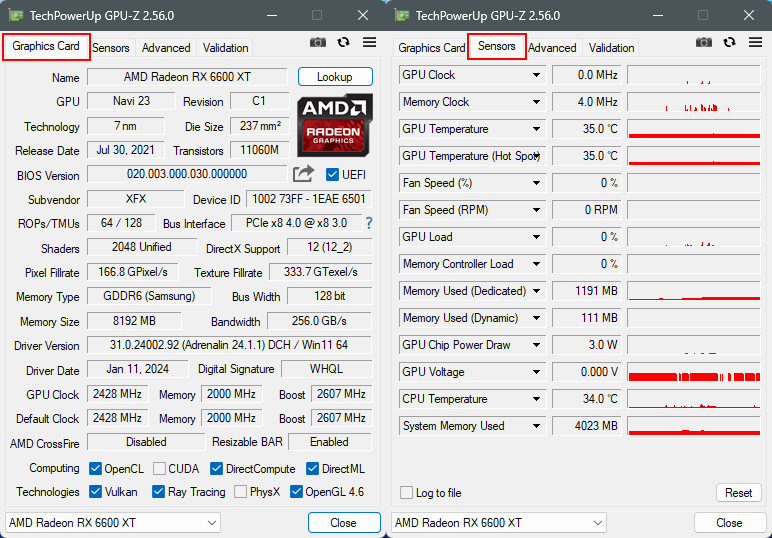Click the GPU Temperature history graph
The width and height of the screenshot is (772, 538).
(694, 129)
